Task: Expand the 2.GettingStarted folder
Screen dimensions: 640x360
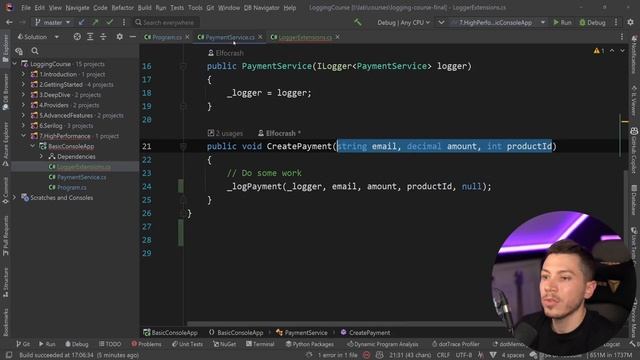Action: point(23,84)
